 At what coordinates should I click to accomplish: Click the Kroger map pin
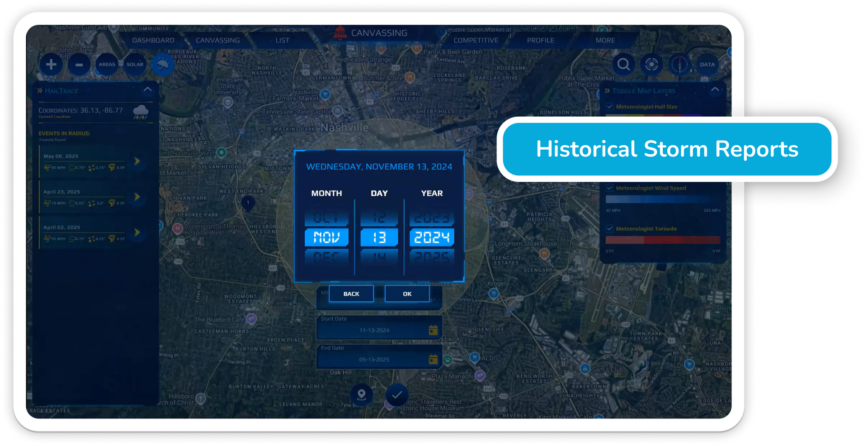tap(494, 293)
